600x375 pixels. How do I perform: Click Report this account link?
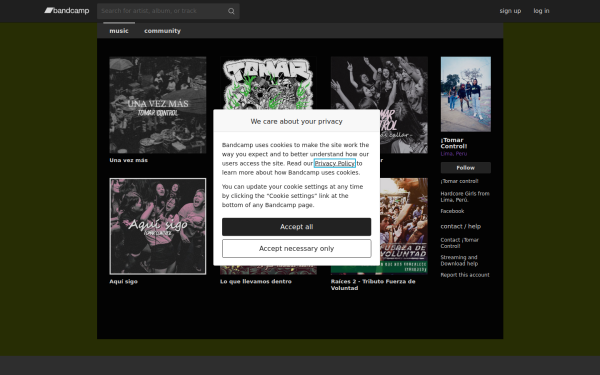pyautogui.click(x=465, y=275)
